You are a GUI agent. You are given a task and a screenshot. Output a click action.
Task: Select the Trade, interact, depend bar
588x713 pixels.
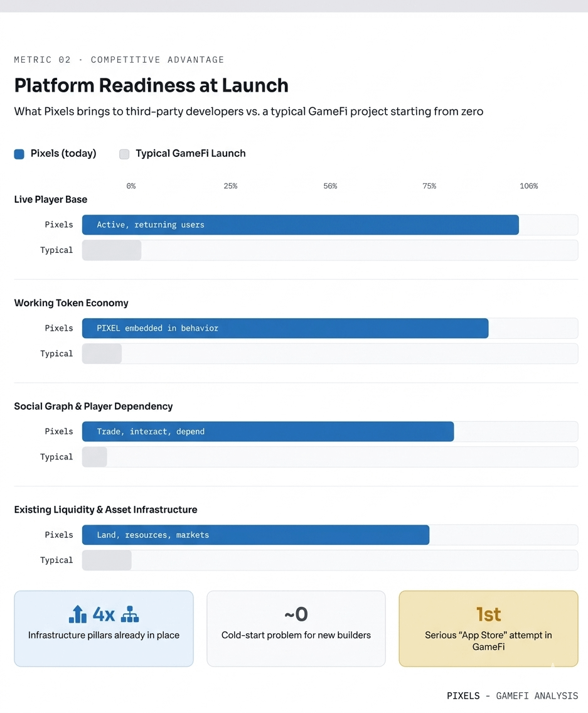[x=268, y=432]
